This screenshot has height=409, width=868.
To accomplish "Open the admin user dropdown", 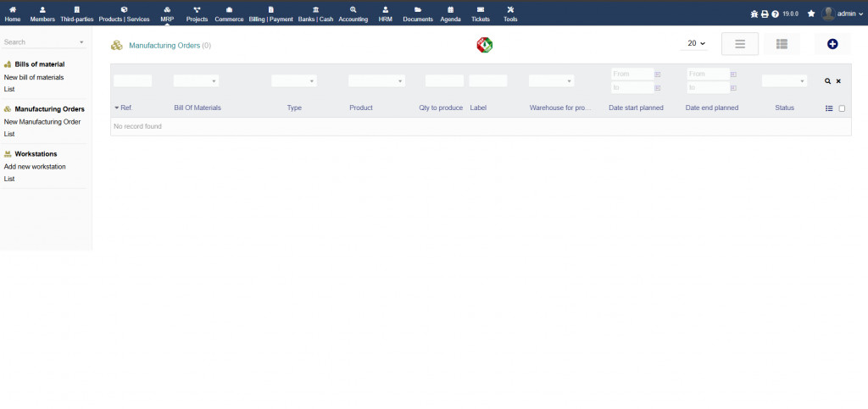I will click(843, 14).
